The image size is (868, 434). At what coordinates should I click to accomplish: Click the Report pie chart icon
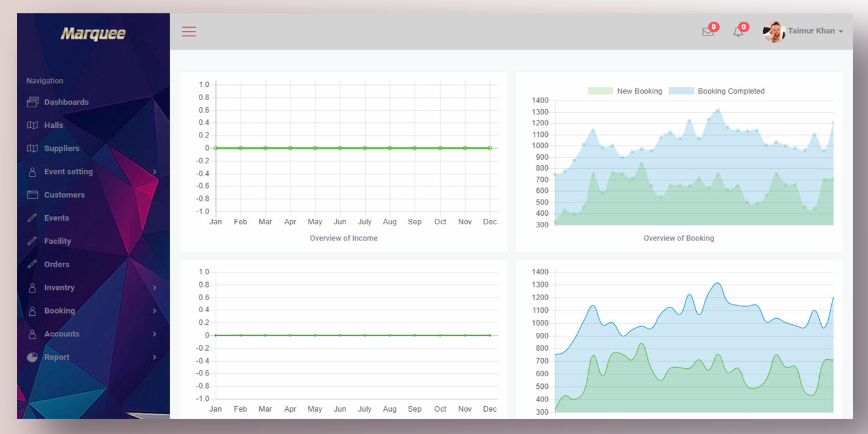tap(33, 357)
